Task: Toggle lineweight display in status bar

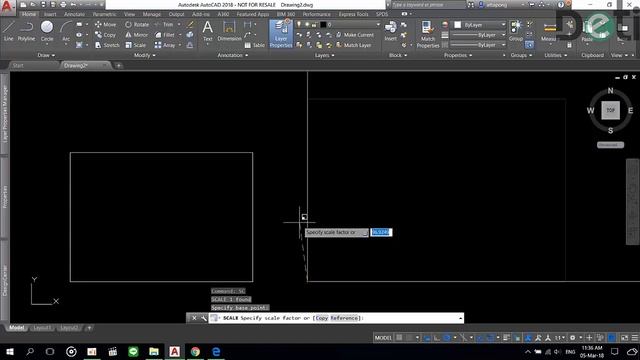Action: coord(507,338)
